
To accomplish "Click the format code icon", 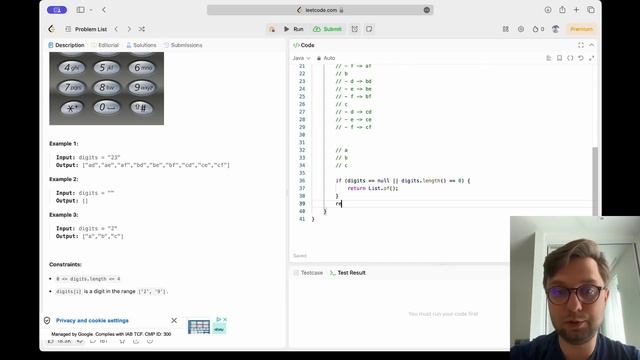I will point(549,58).
